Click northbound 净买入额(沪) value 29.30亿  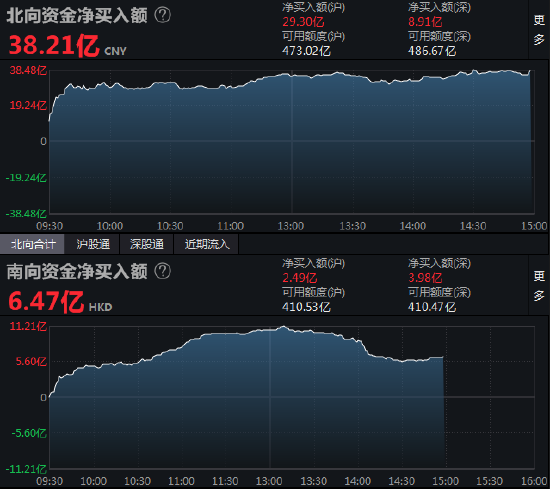(x=303, y=22)
